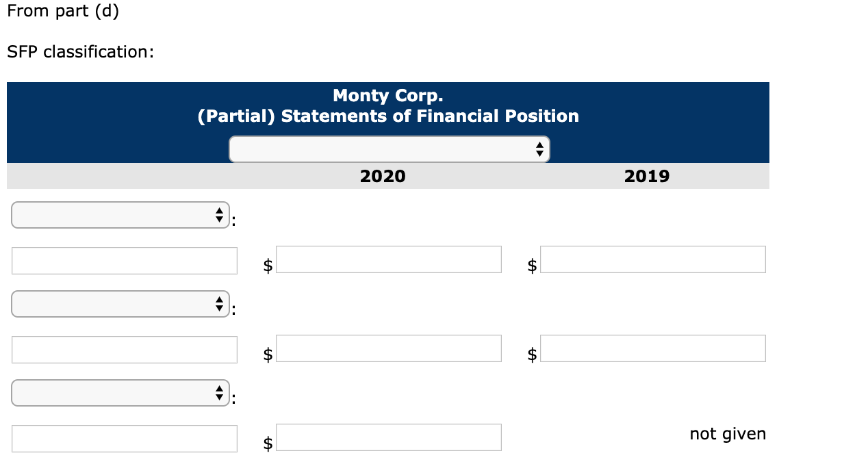Select the 2020 amount box in the second row

click(x=388, y=348)
